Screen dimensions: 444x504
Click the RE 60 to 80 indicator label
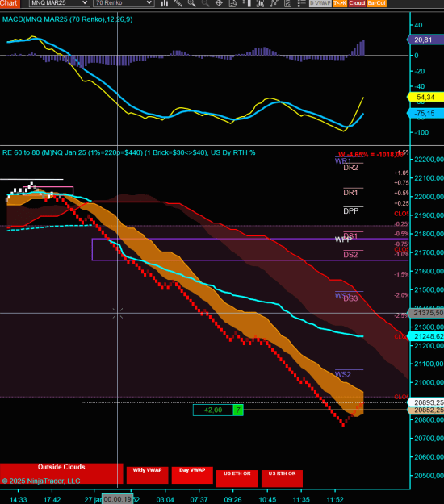click(128, 152)
